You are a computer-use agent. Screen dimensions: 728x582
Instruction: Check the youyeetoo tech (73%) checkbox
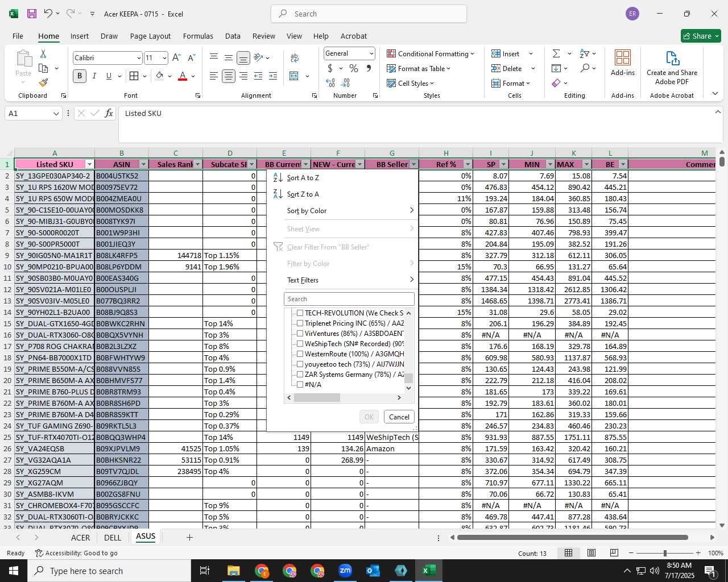(x=300, y=364)
